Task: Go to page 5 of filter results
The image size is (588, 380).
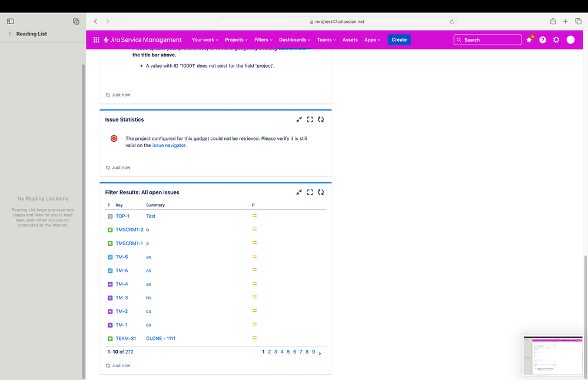Action: [x=288, y=351]
